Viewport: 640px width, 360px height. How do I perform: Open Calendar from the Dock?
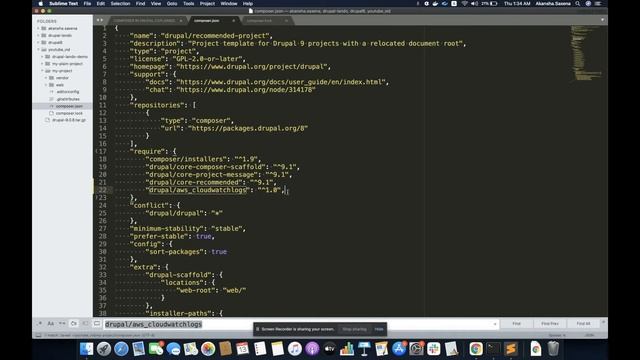[x=242, y=349]
